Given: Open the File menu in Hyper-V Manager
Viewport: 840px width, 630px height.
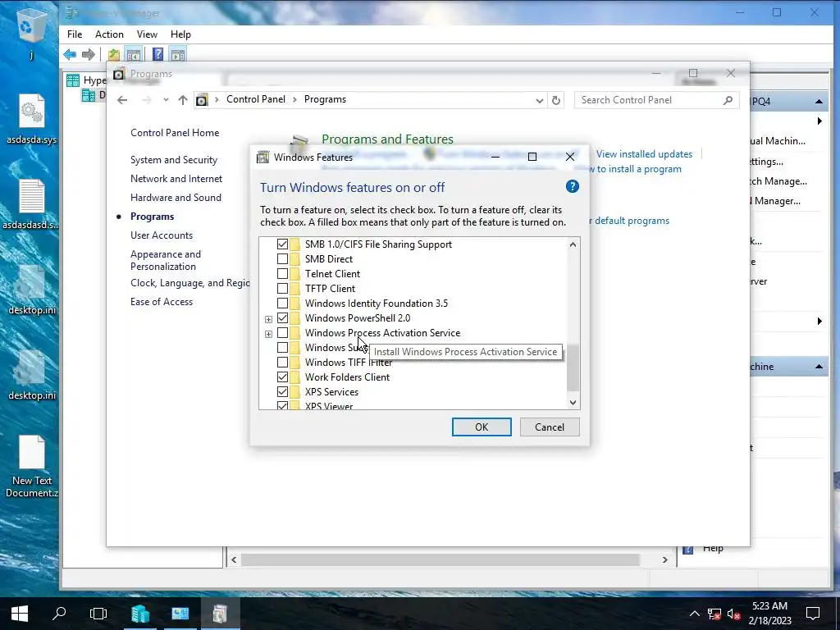Looking at the screenshot, I should (x=75, y=34).
